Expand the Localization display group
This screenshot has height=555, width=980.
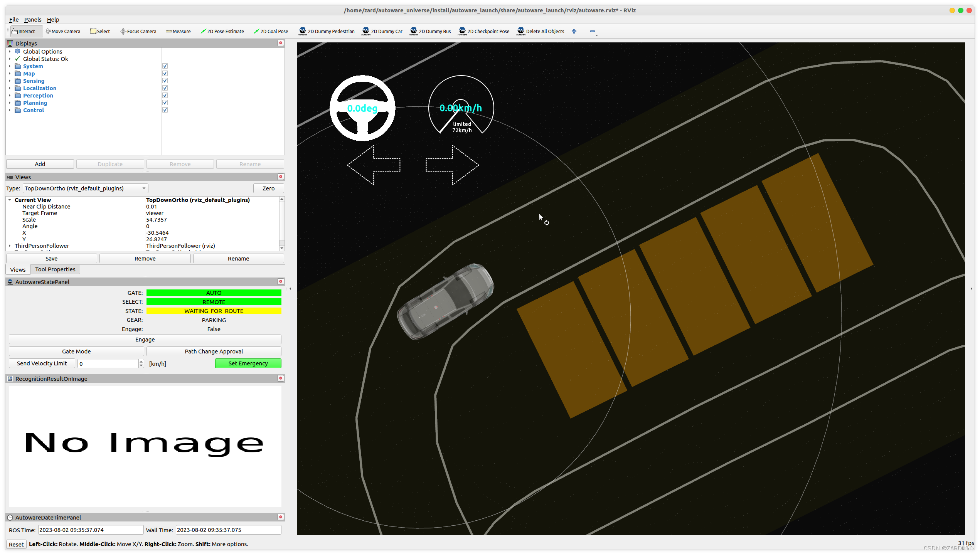10,88
